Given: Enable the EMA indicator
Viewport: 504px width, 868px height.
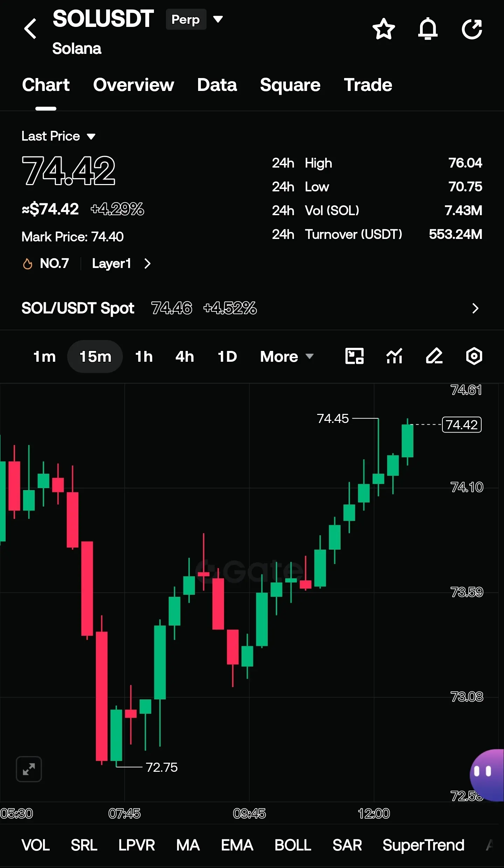Looking at the screenshot, I should 237,845.
